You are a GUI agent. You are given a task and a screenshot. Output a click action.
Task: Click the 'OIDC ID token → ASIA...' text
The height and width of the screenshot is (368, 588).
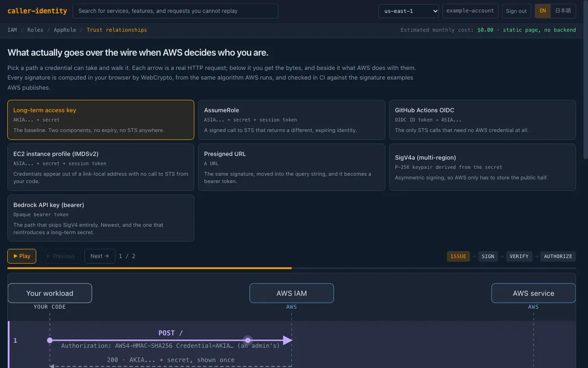[x=428, y=120]
